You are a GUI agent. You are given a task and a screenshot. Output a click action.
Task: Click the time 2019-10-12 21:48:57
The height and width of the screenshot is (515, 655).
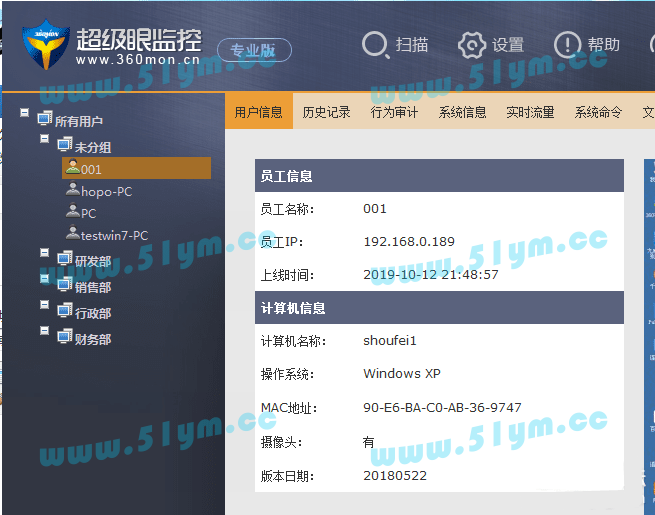point(431,274)
